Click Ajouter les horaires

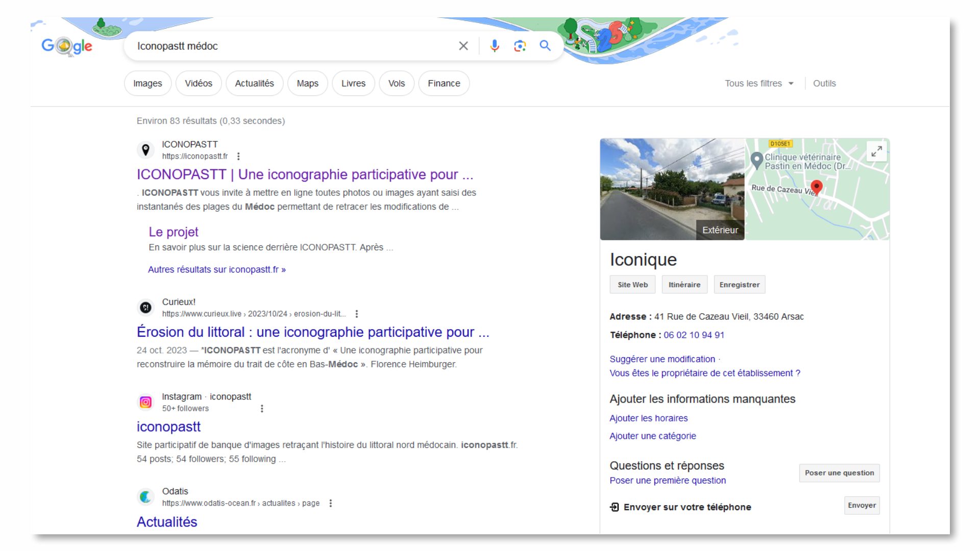pyautogui.click(x=648, y=418)
